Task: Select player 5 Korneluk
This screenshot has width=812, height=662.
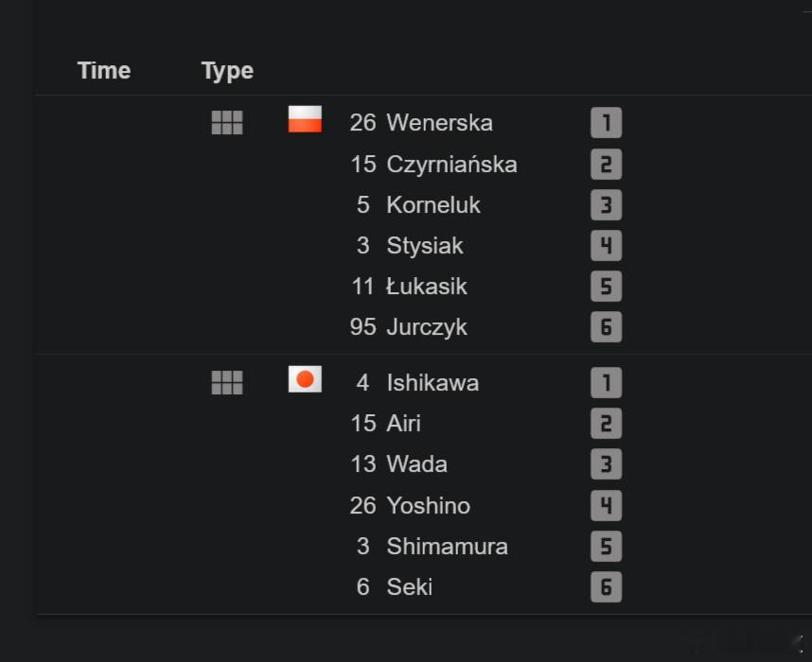Action: pyautogui.click(x=418, y=205)
